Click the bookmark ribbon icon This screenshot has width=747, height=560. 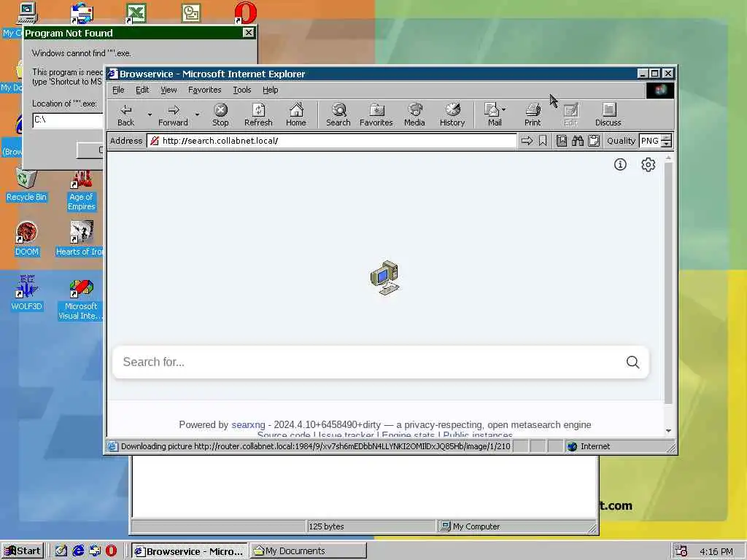(543, 141)
